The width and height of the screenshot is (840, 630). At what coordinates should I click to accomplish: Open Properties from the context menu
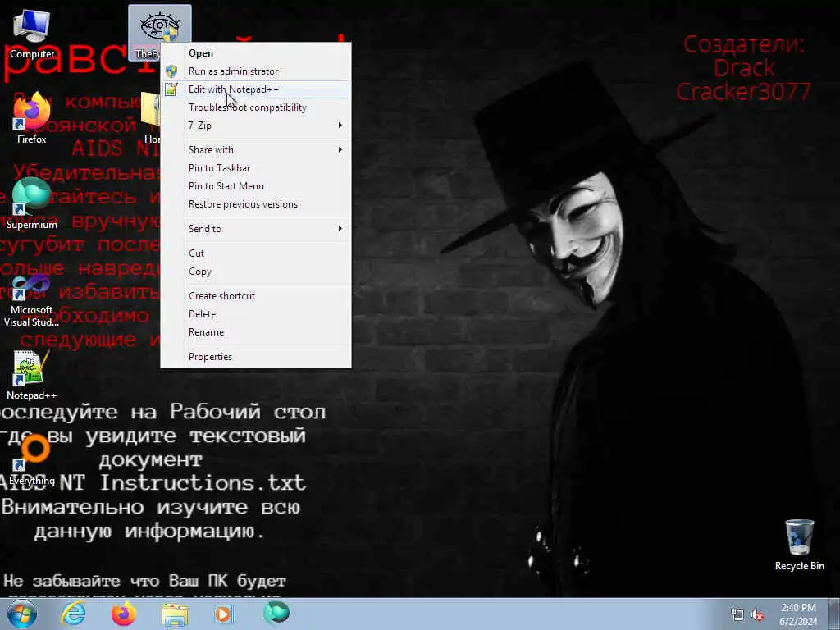coord(256,357)
